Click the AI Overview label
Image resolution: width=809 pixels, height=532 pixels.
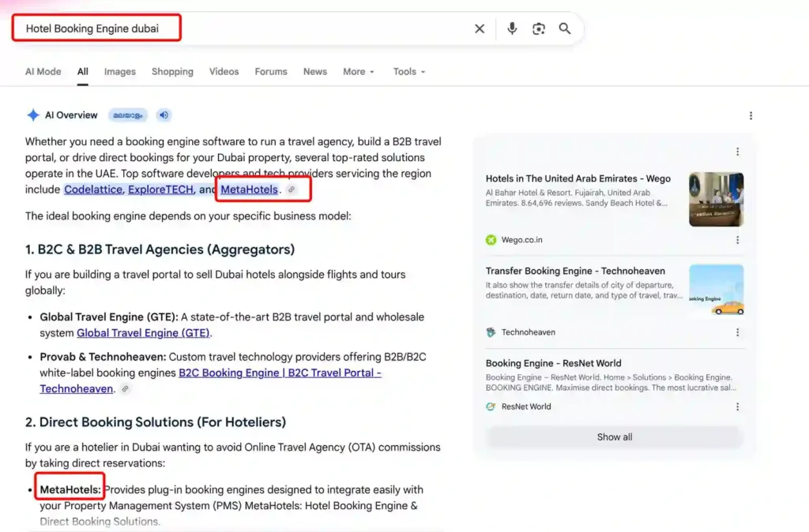(x=71, y=115)
